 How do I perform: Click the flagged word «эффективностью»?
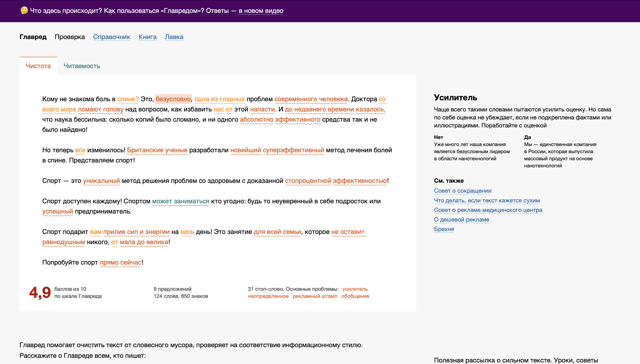360,181
